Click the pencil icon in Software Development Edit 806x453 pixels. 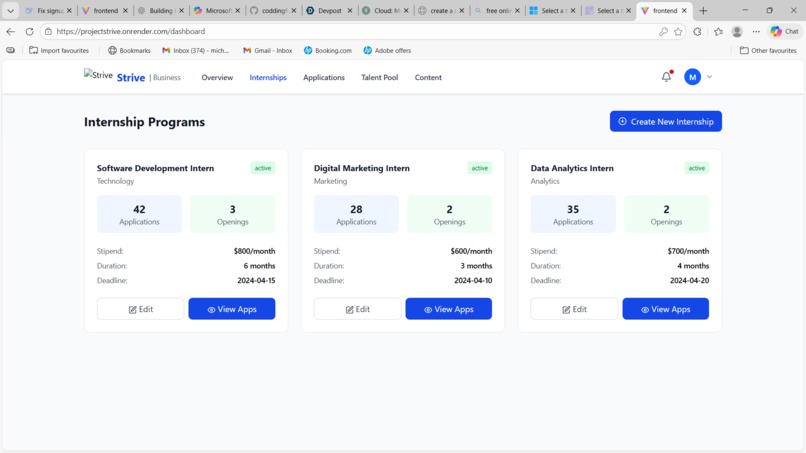(133, 310)
